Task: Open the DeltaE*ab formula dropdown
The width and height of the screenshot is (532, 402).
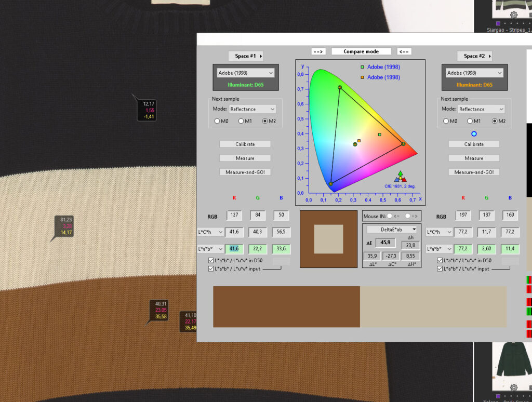Action: (x=392, y=229)
